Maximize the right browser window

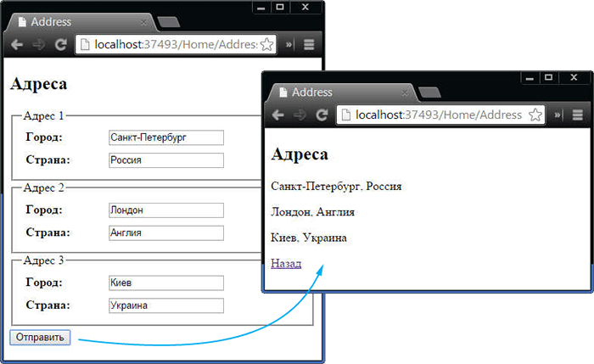(548, 78)
